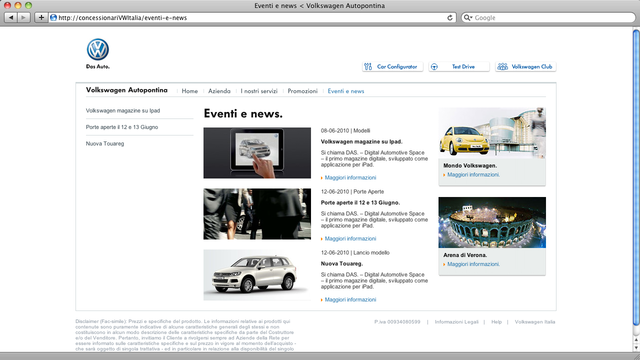The height and width of the screenshot is (360, 640).
Task: Open Help footer link
Action: [496, 322]
